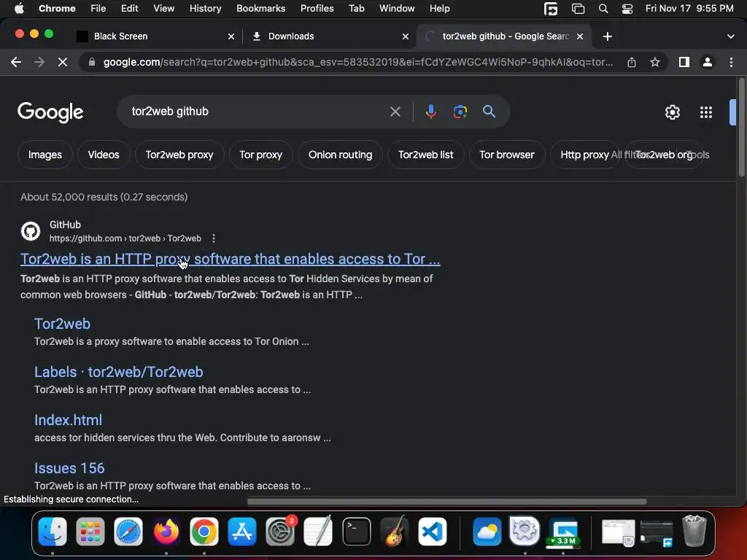Close the Black Screen tab
747x560 pixels.
point(231,36)
